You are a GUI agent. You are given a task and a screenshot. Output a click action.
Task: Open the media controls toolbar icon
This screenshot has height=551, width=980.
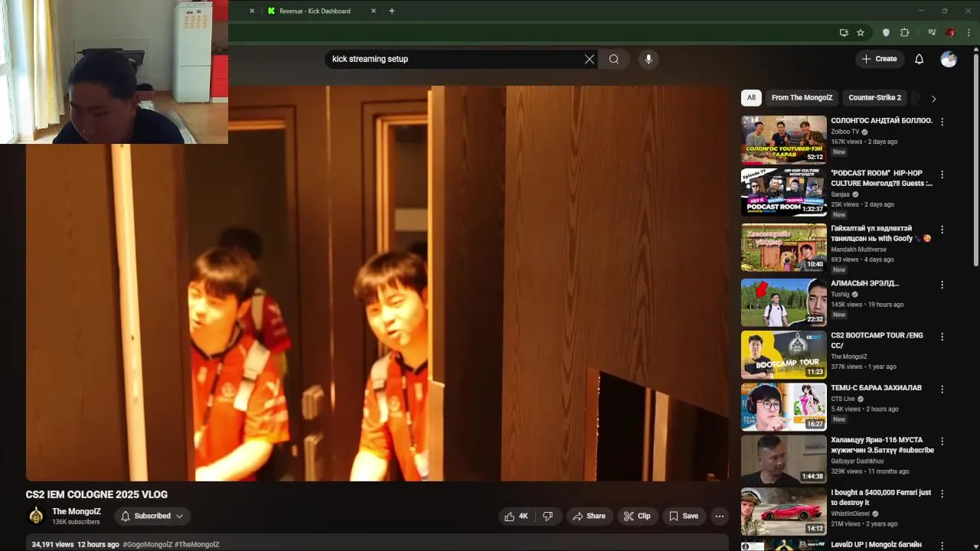(932, 33)
